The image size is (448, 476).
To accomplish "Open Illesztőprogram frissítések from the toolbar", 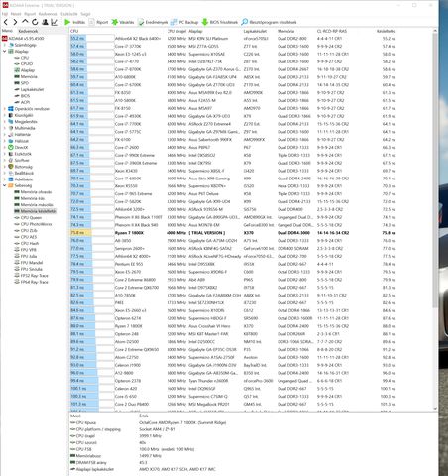I will click(269, 22).
